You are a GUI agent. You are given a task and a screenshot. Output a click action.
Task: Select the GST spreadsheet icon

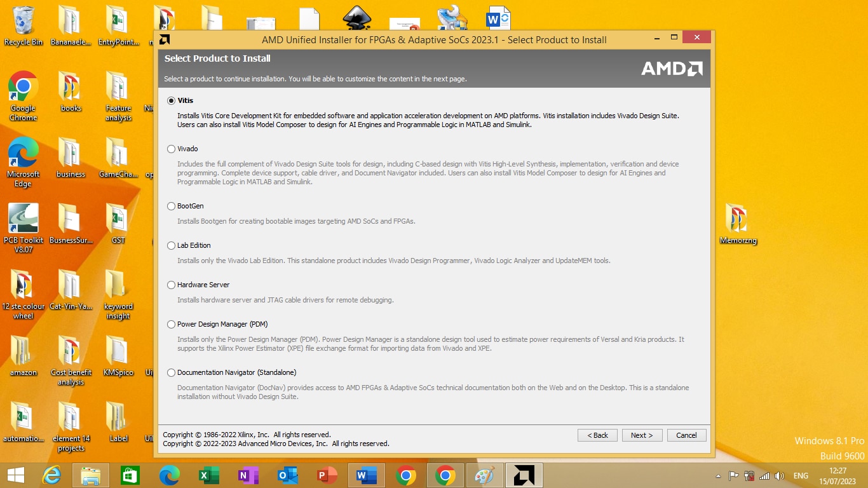point(118,224)
